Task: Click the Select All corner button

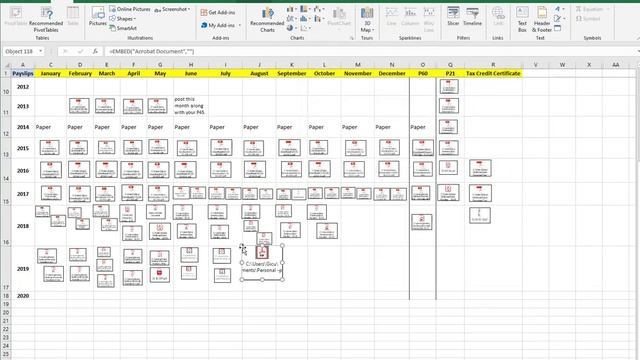Action: coord(6,64)
